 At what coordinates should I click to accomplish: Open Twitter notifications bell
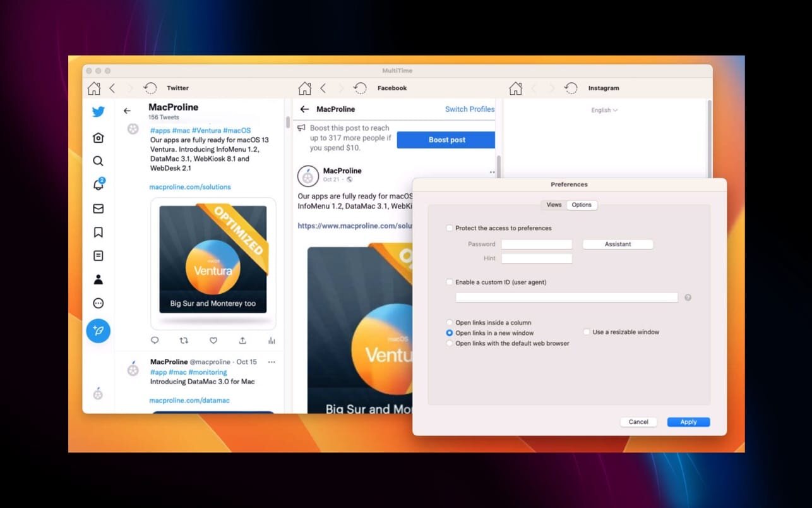coord(99,184)
